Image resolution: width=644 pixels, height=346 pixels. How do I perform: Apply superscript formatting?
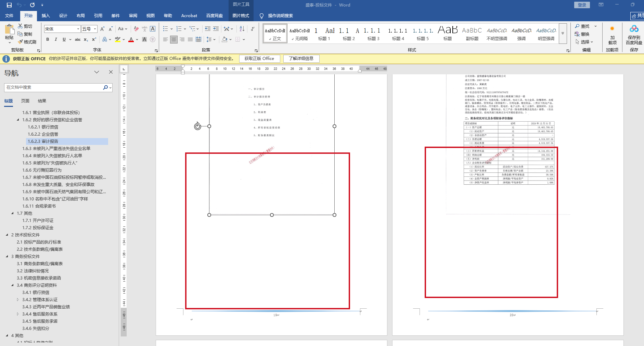coord(94,39)
